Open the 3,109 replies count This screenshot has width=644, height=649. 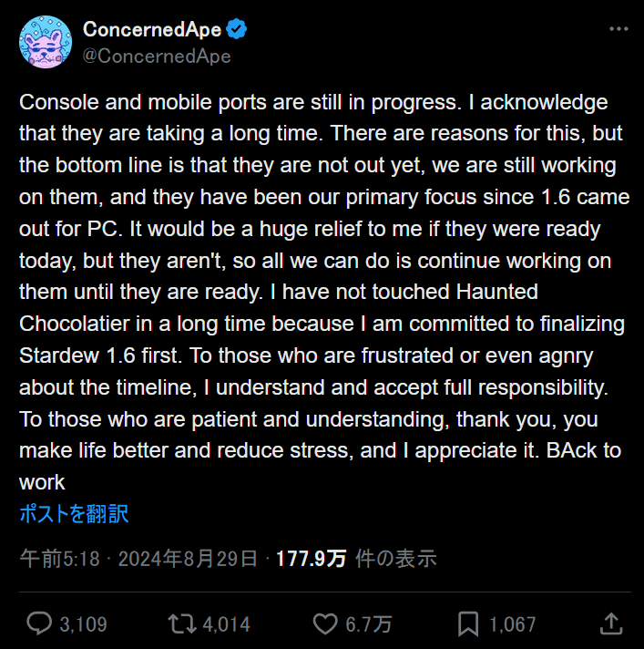(83, 624)
